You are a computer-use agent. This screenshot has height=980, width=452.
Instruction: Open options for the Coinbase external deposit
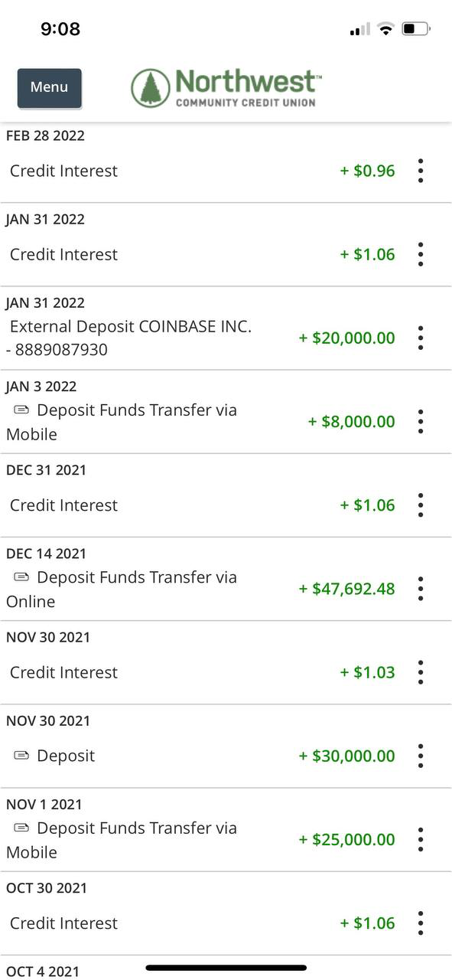tap(420, 338)
